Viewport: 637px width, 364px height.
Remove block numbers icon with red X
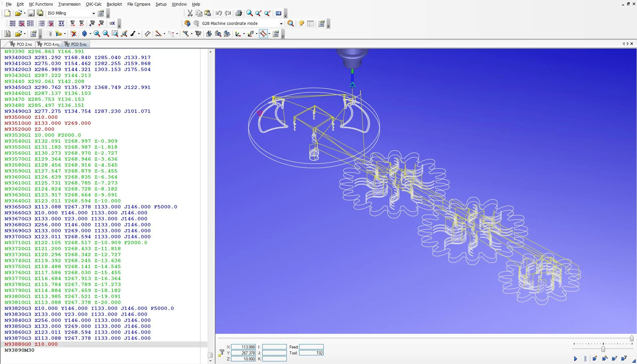(x=22, y=23)
